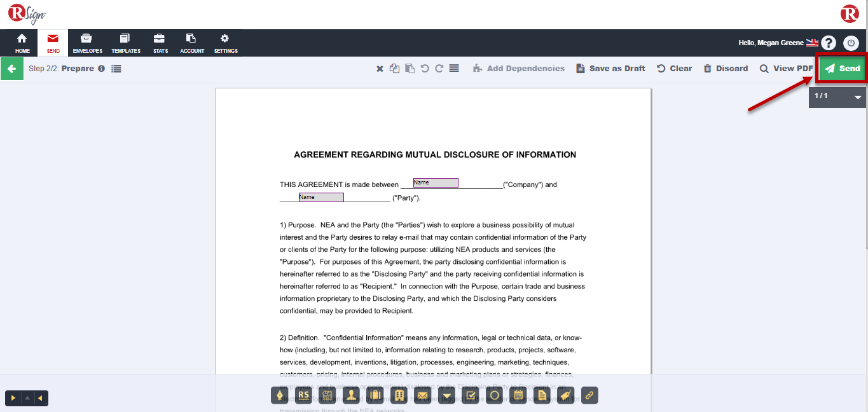
Task: Click Add Dependencies
Action: 519,69
